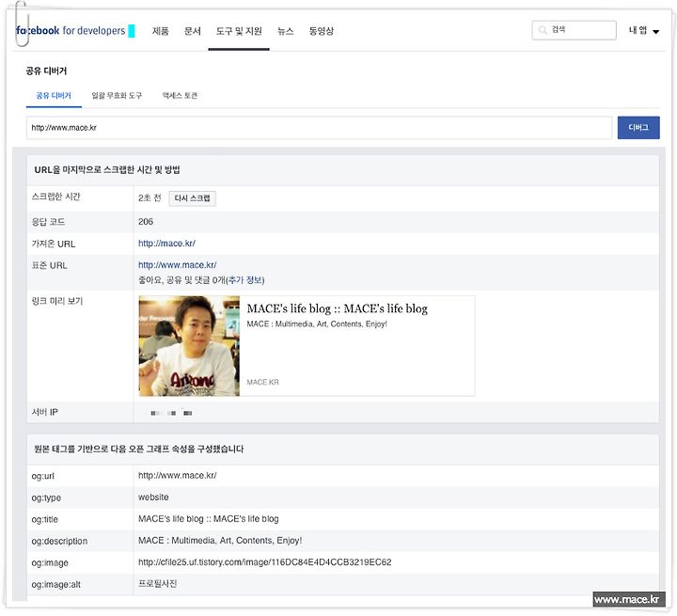
Task: Click the 추가 정보 link
Action: (x=245, y=280)
